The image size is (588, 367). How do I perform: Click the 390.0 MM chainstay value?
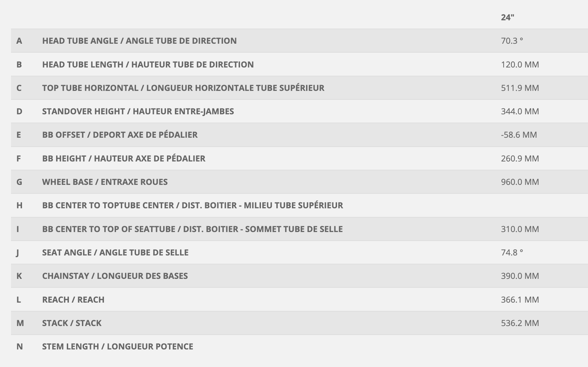click(x=520, y=276)
